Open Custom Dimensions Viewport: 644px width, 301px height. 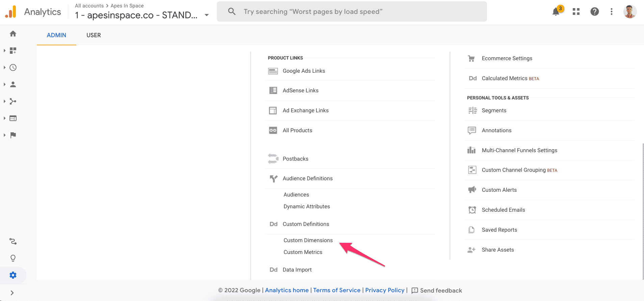308,240
